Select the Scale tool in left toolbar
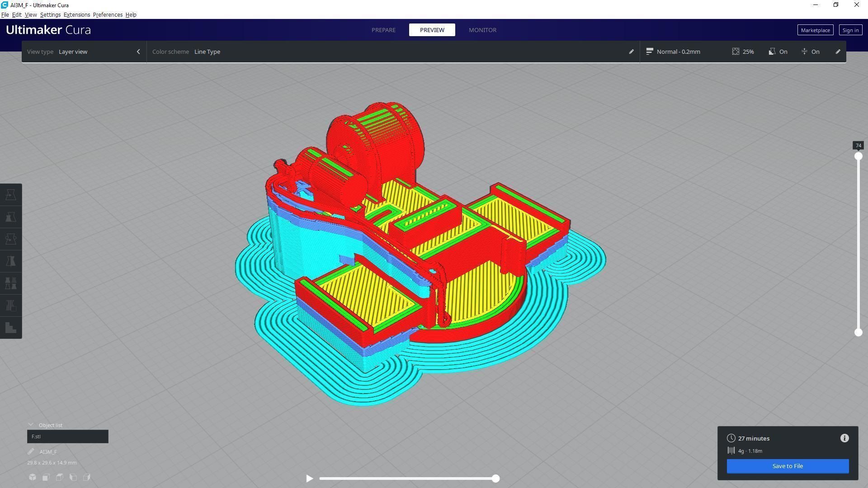The width and height of the screenshot is (868, 488). (11, 217)
